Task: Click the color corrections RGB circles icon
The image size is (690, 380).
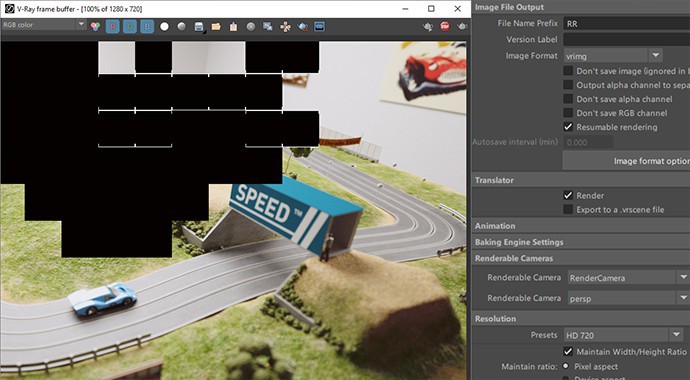Action: pyautogui.click(x=95, y=27)
